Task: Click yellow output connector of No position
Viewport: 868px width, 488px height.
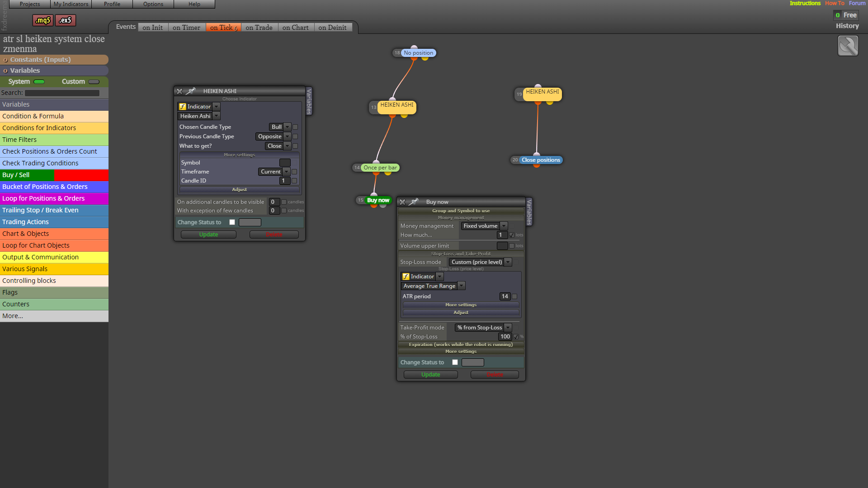Action: coord(425,58)
